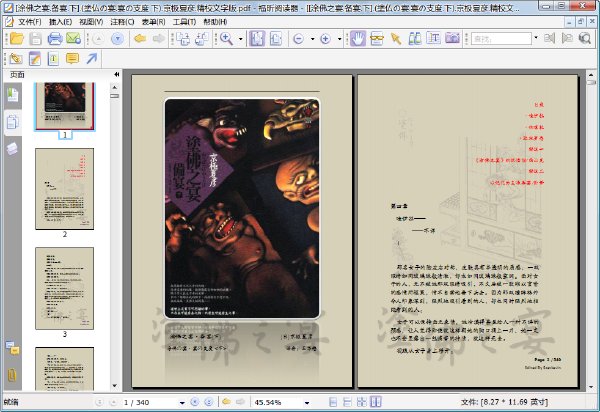Go to previous page in status bar
600x412 pixels.
click(x=113, y=402)
